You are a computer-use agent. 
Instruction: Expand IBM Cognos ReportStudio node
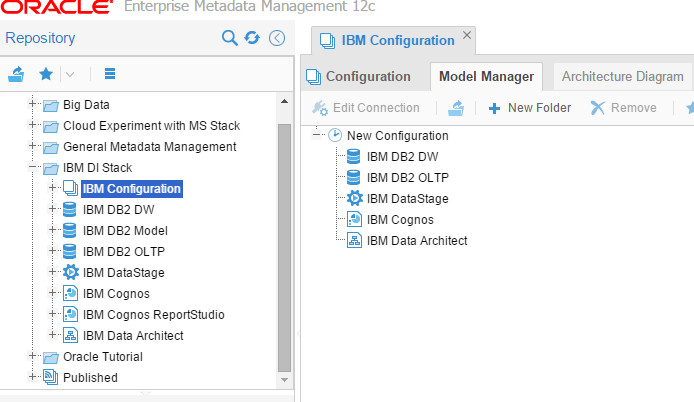pos(52,313)
